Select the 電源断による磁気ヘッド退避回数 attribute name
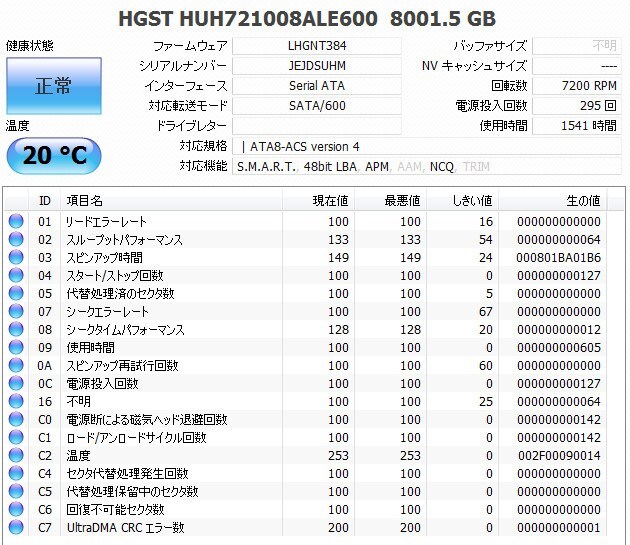 [x=147, y=420]
